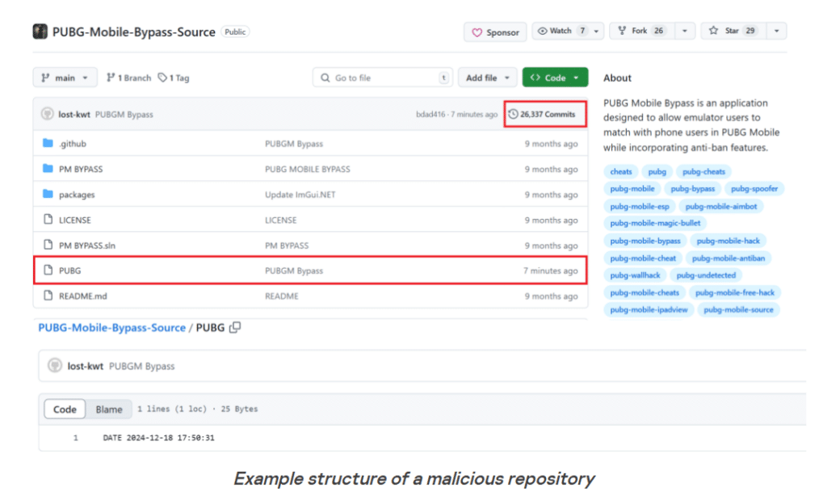Open the Update ImGui.NET commit message
Screen dimensions: 827x504
coord(300,195)
